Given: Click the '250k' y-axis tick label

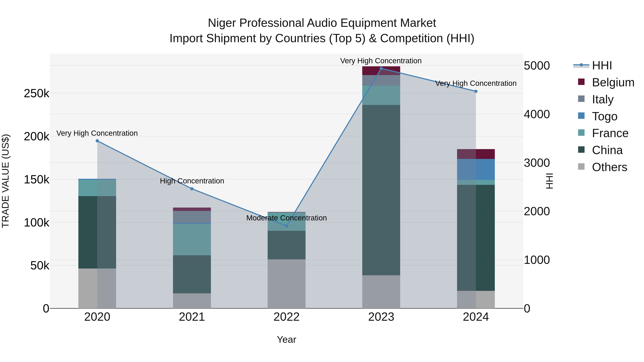Looking at the screenshot, I should click(37, 93).
